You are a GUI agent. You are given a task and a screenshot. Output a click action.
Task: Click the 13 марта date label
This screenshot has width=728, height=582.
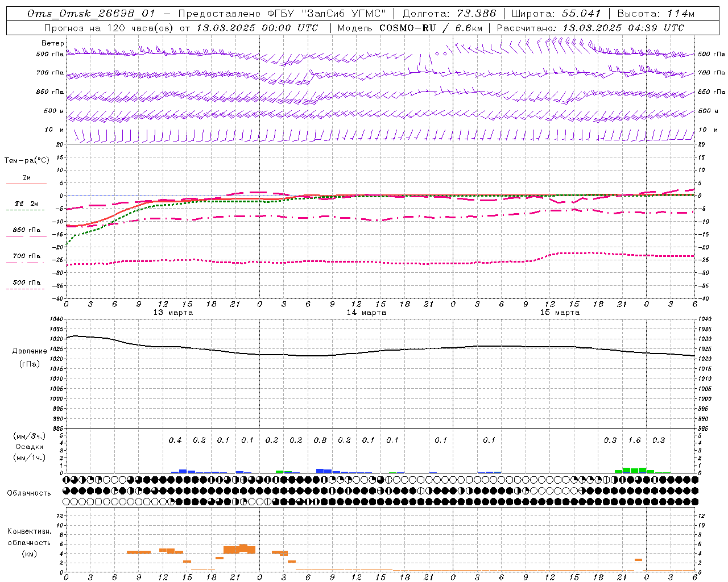[x=173, y=313]
